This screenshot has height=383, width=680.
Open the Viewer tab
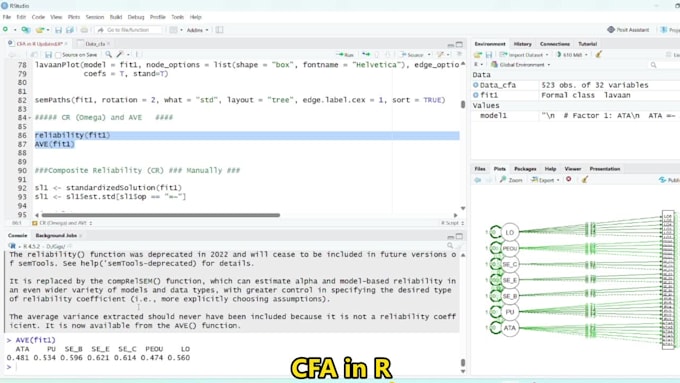[x=572, y=169]
